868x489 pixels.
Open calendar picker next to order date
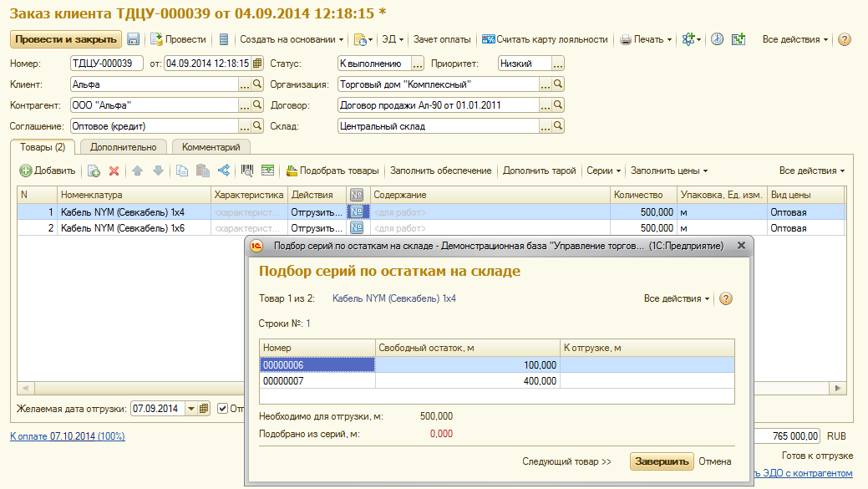coord(257,64)
